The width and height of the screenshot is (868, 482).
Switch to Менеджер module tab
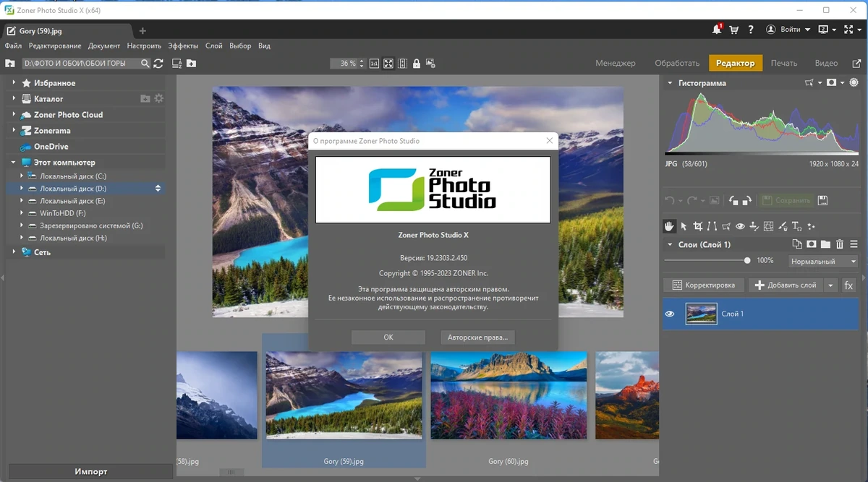tap(616, 63)
